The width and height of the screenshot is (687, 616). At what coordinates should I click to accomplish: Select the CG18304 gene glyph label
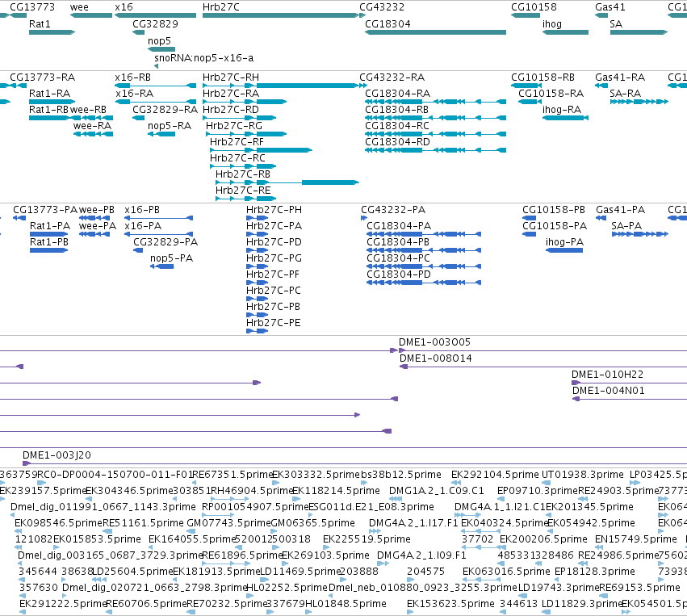click(387, 23)
